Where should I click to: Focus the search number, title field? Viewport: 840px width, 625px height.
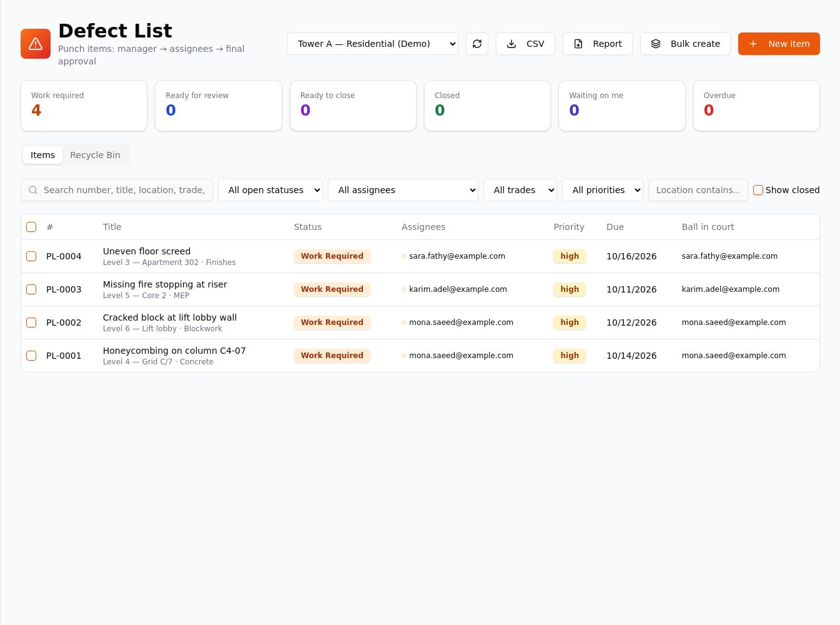117,190
